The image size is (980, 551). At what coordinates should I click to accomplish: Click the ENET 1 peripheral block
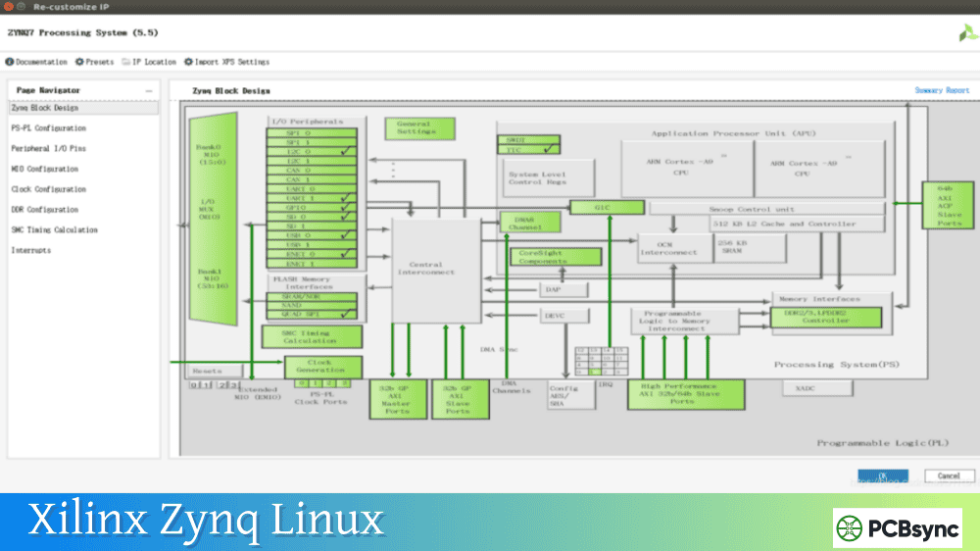click(x=312, y=264)
